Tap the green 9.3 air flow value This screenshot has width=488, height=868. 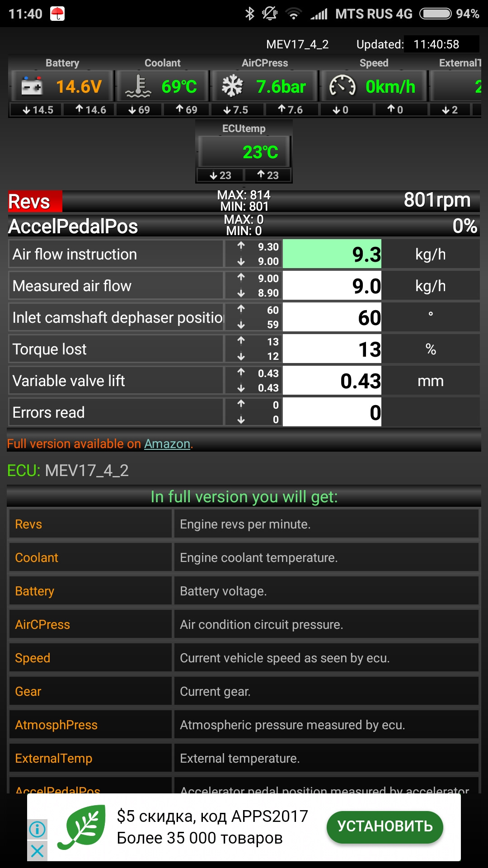click(332, 254)
